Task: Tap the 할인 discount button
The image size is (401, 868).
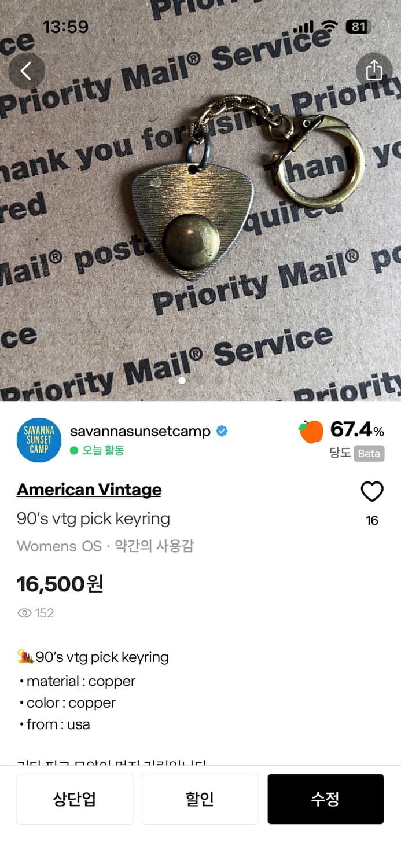Action: [x=200, y=799]
